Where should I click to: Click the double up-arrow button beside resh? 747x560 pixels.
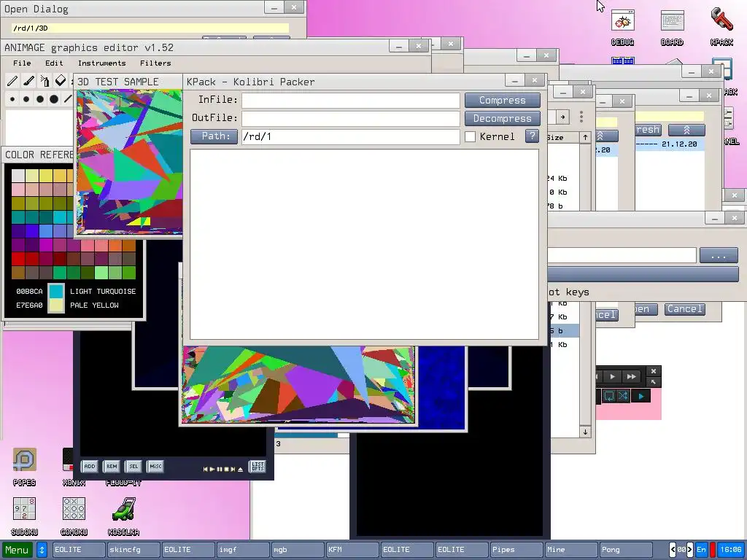click(x=686, y=130)
